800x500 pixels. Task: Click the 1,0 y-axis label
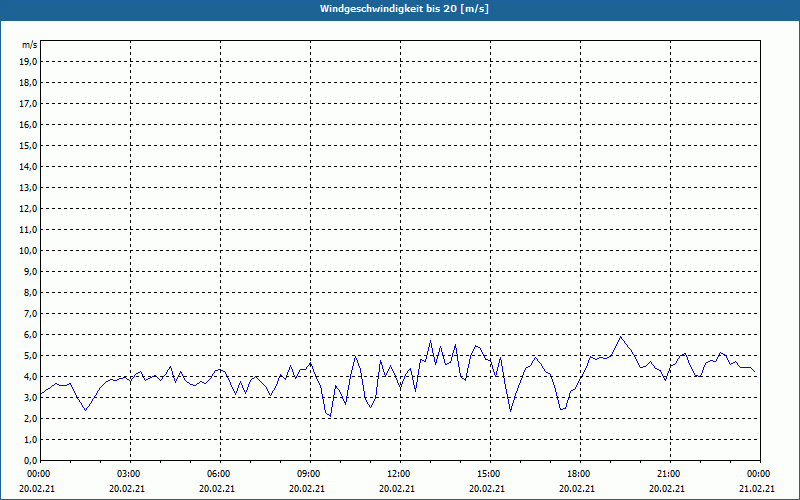(x=30, y=439)
